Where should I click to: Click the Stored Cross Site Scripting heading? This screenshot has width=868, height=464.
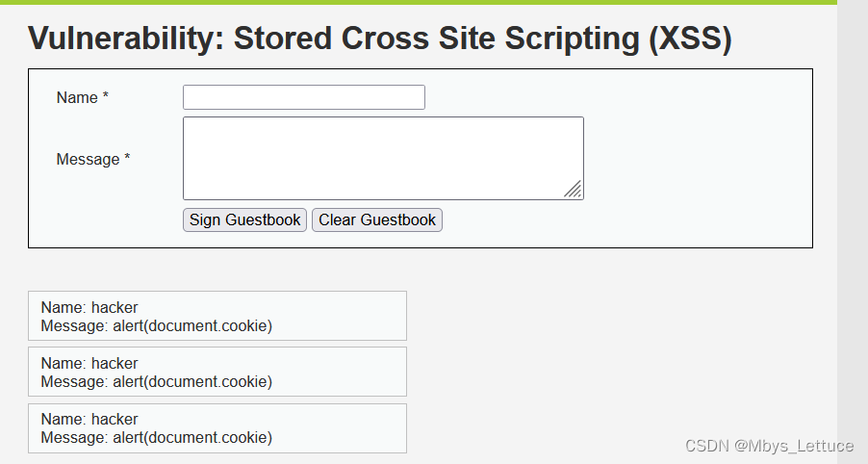(x=380, y=39)
